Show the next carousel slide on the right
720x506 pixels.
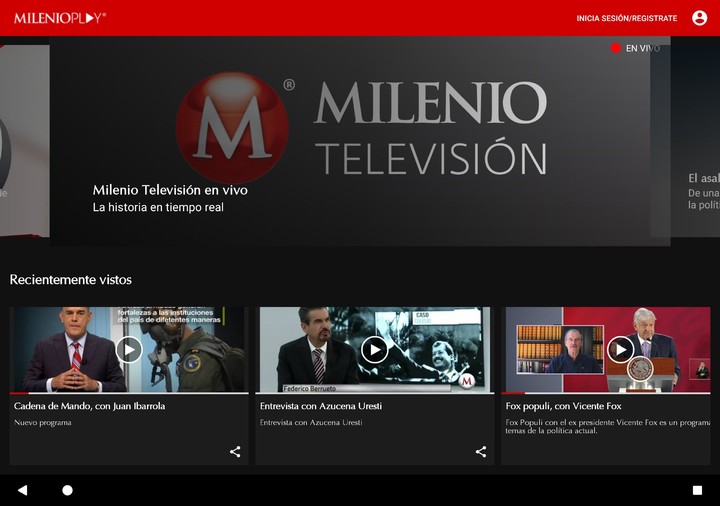click(x=695, y=140)
